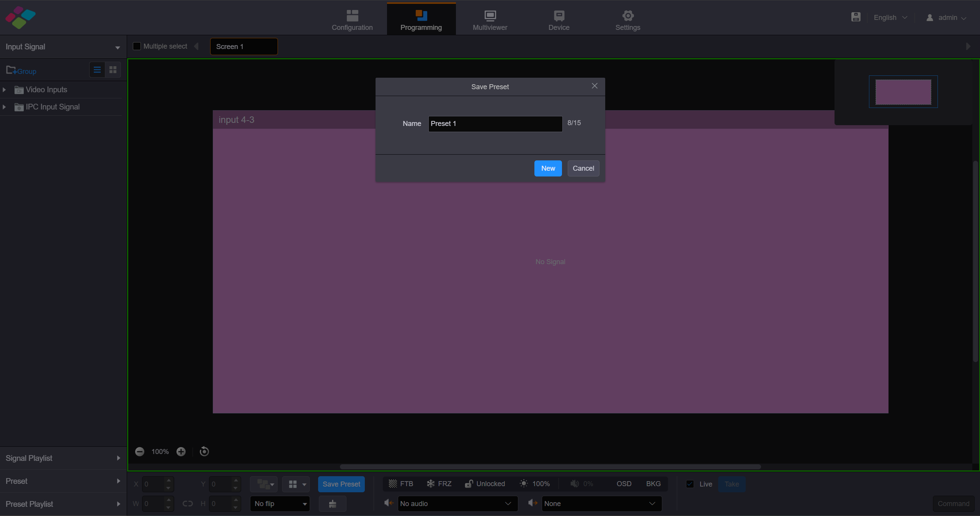Click the save icon in the top bar
The width and height of the screenshot is (980, 516).
[856, 17]
